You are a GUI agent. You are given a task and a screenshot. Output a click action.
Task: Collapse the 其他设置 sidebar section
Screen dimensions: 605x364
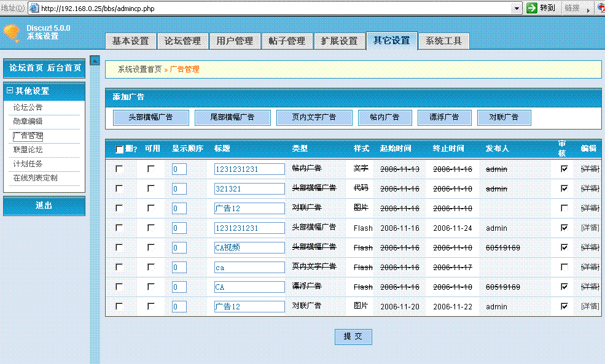(x=10, y=91)
